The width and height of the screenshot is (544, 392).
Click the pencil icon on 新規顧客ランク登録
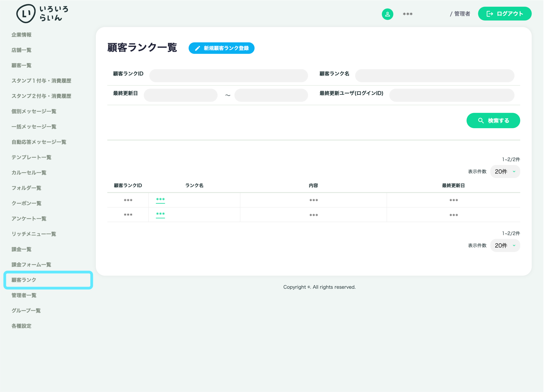coord(197,48)
